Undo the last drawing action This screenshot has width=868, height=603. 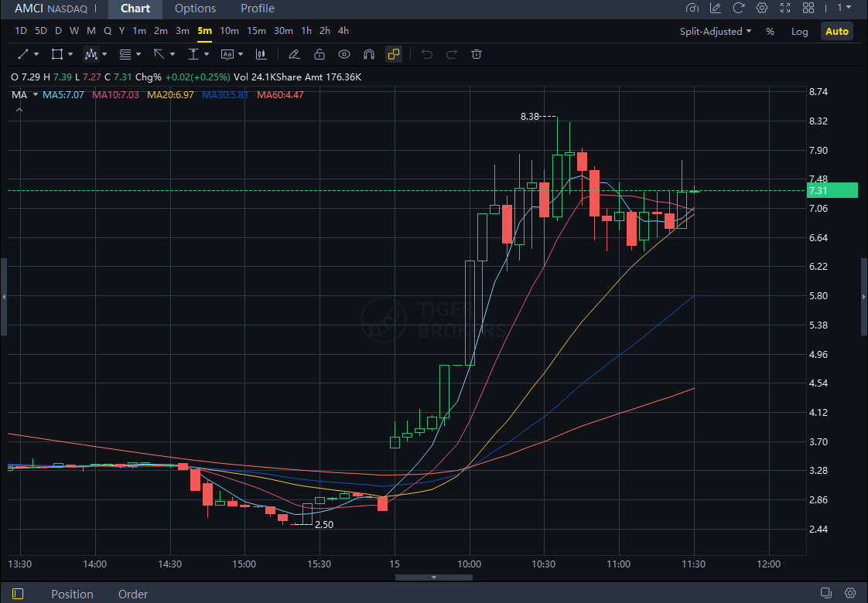427,54
